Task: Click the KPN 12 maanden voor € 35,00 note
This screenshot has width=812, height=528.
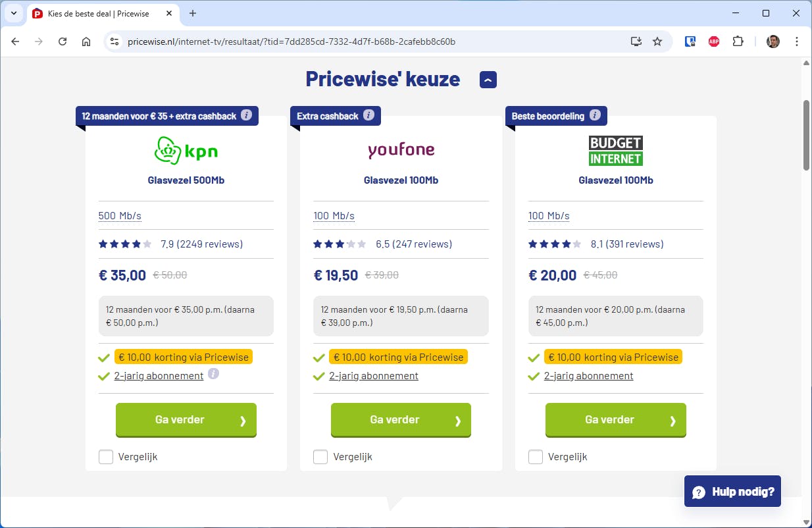Action: tap(186, 316)
